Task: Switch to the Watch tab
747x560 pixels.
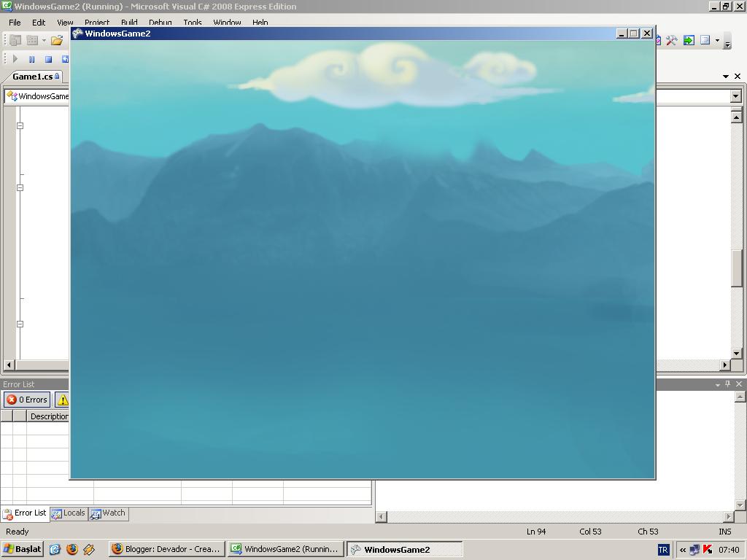Action: (108, 513)
